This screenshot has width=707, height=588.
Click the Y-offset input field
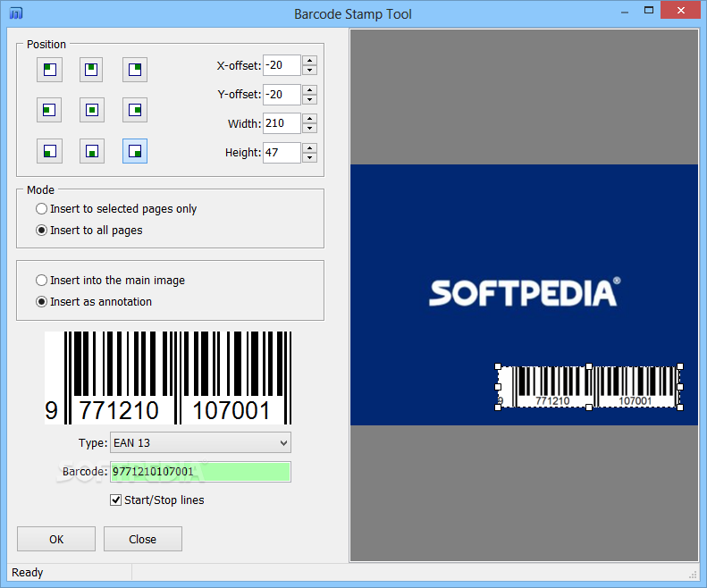coord(282,94)
